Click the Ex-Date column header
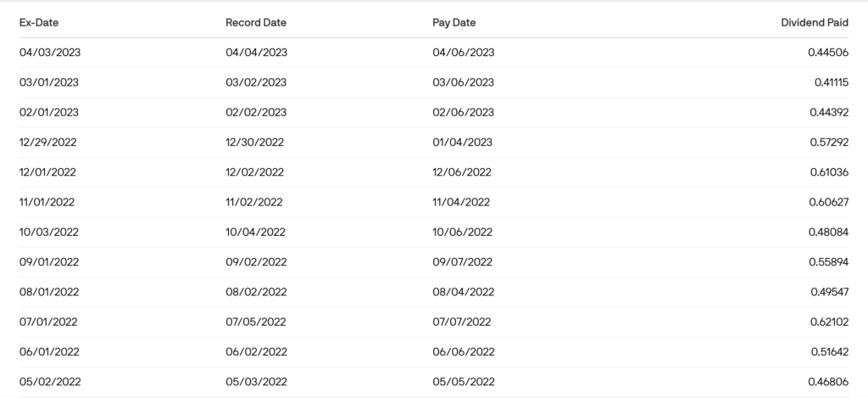The width and height of the screenshot is (868, 398). click(x=39, y=22)
